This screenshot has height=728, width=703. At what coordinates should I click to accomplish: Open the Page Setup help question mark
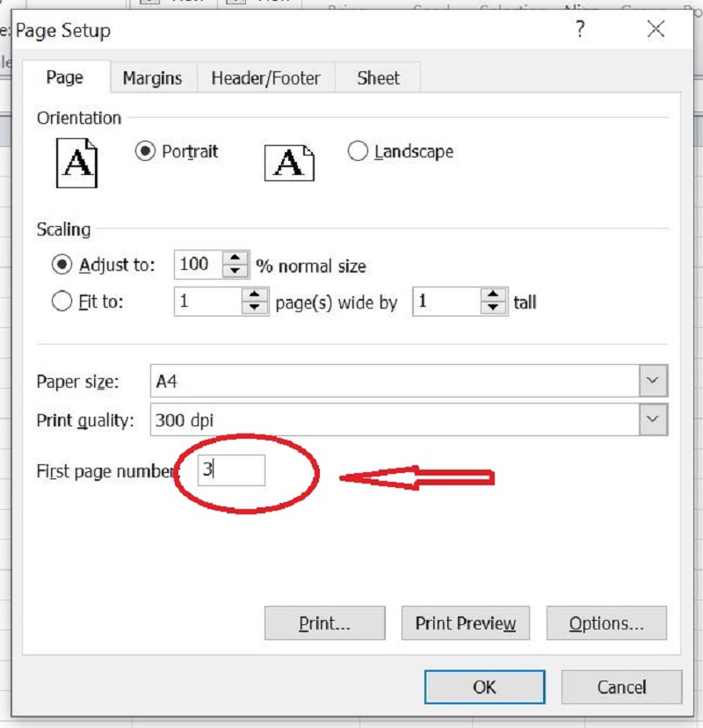580,29
